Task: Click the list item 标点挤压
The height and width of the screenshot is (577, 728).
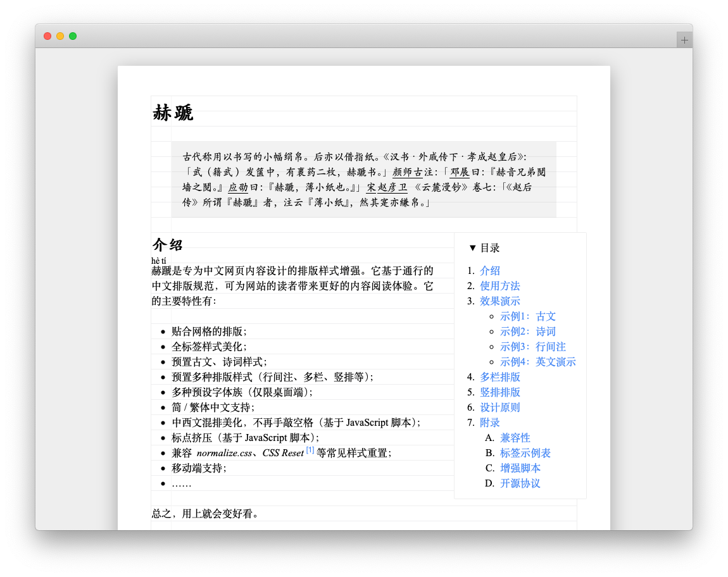Action: [x=245, y=438]
